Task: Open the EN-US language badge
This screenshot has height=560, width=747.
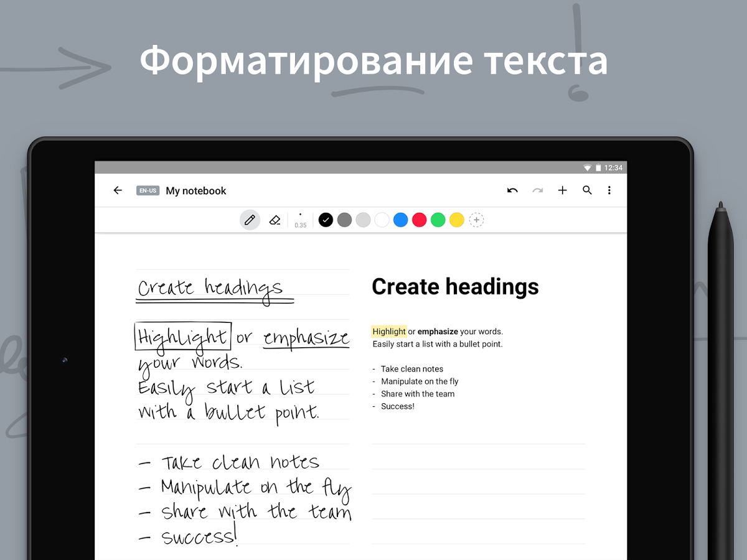Action: tap(148, 190)
